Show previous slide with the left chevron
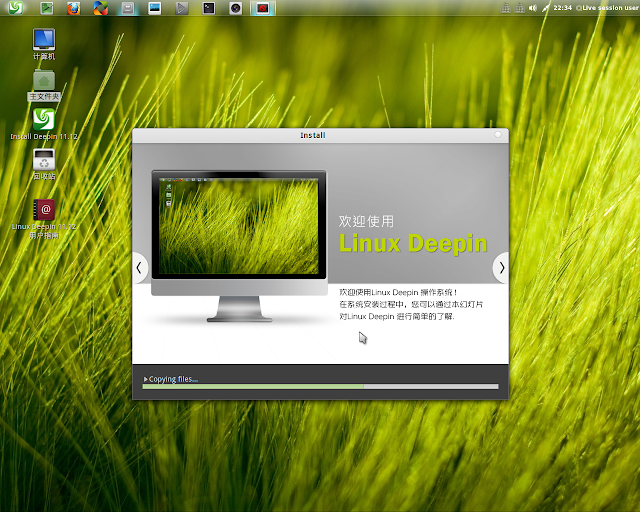The width and height of the screenshot is (640, 512). (139, 268)
